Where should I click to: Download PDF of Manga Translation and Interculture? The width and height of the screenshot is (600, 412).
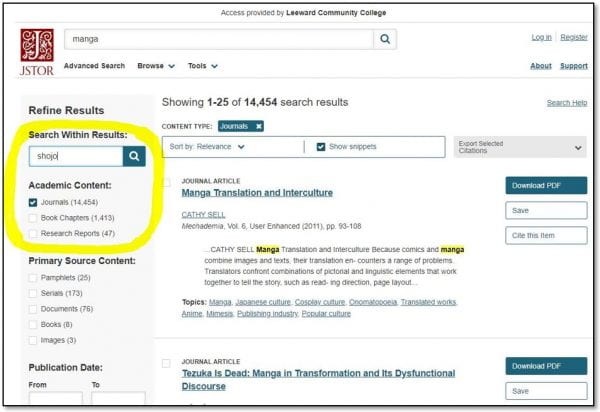[546, 186]
